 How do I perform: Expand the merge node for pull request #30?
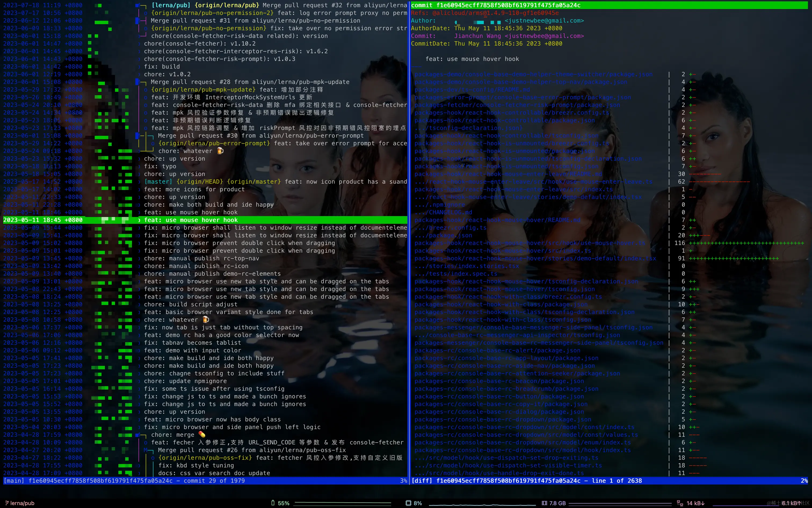137,135
